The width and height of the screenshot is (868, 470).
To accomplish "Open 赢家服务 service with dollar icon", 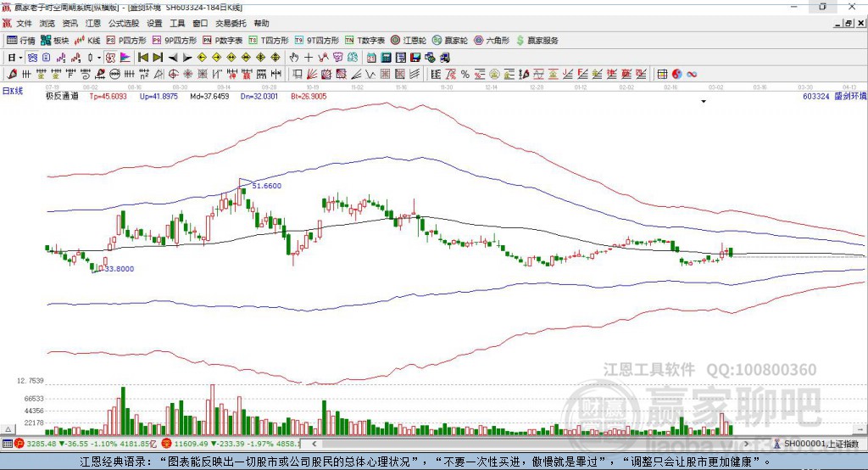I will 537,41.
